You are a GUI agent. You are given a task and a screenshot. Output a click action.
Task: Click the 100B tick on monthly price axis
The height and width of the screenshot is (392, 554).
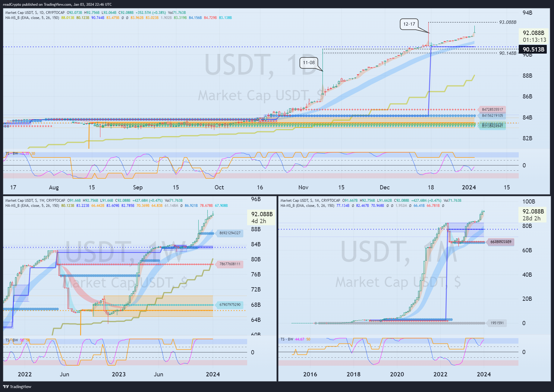tap(528, 201)
